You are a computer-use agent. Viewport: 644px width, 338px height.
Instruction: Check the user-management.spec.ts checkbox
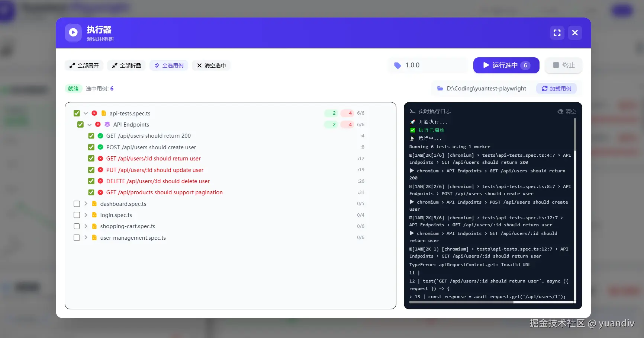pos(77,237)
